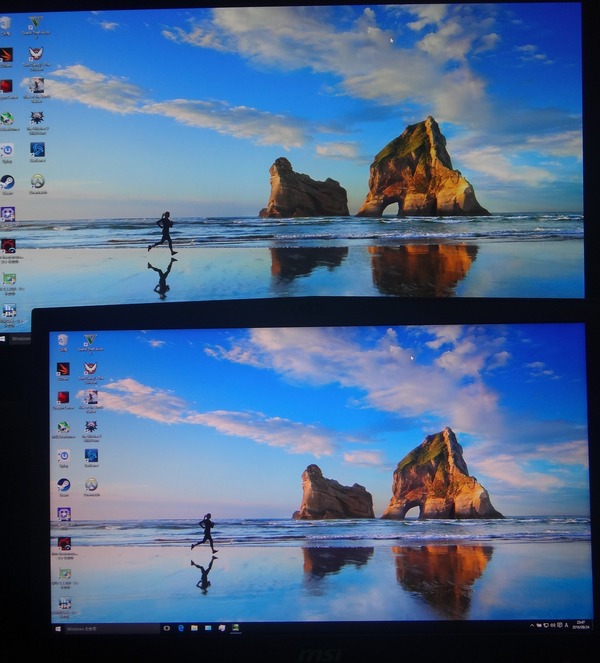
Task: Open black icon with orange streak on laptop
Action: pyautogui.click(x=63, y=370)
